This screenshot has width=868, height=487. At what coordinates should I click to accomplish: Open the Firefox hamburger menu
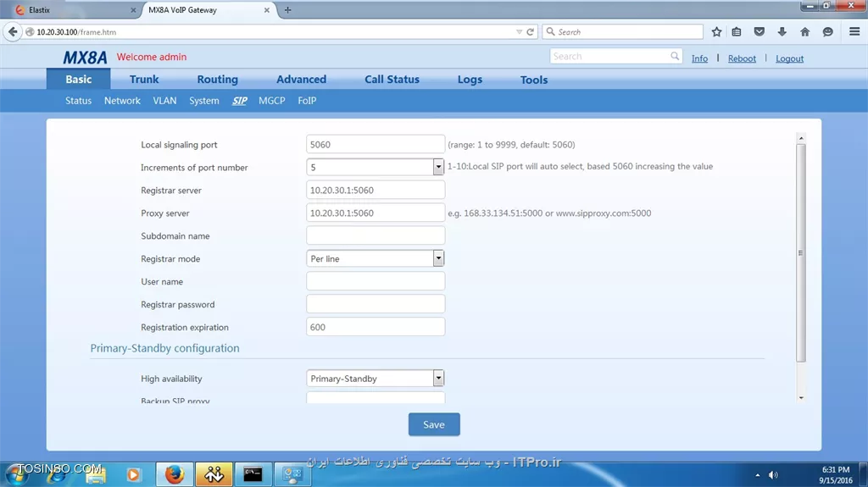[854, 31]
